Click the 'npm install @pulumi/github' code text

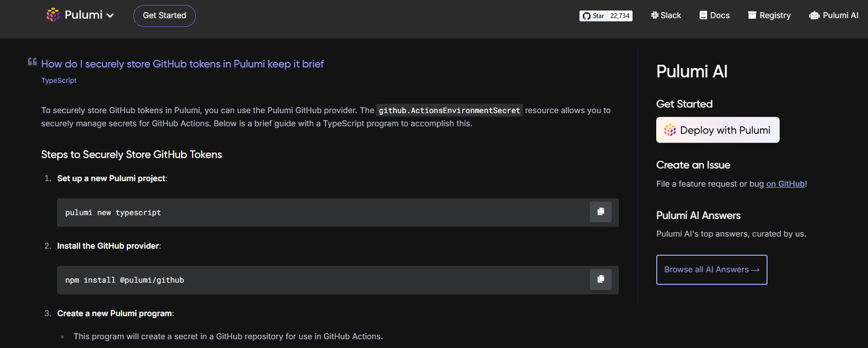point(125,280)
